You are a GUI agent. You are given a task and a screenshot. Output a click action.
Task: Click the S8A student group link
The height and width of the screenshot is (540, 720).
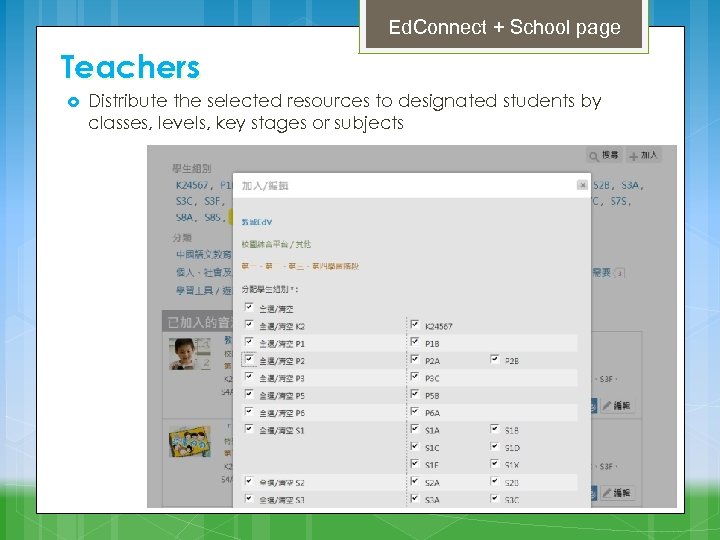tap(184, 217)
